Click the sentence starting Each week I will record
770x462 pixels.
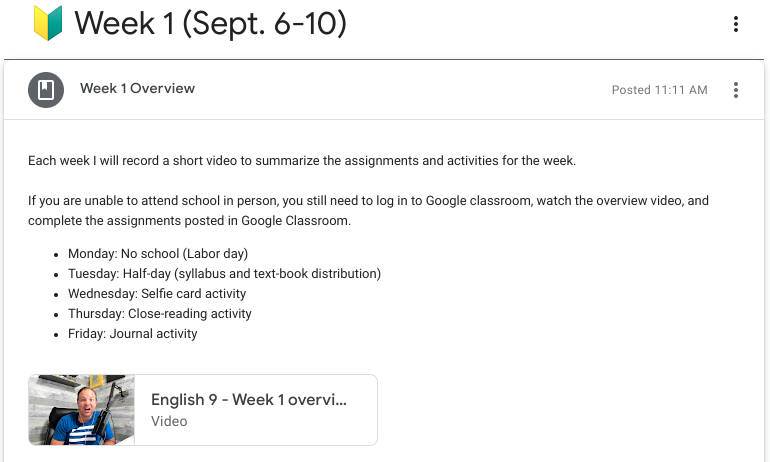tap(302, 161)
